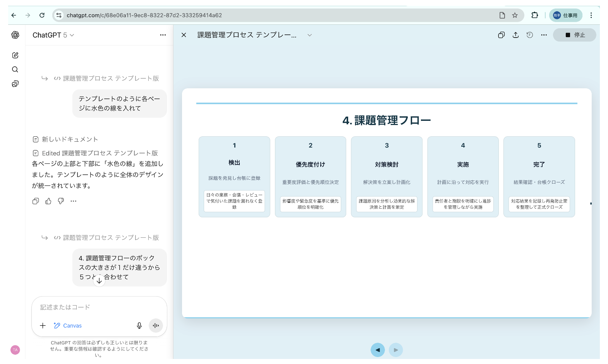608x364 pixels.
Task: Activate voice mode waveform button
Action: (x=156, y=326)
